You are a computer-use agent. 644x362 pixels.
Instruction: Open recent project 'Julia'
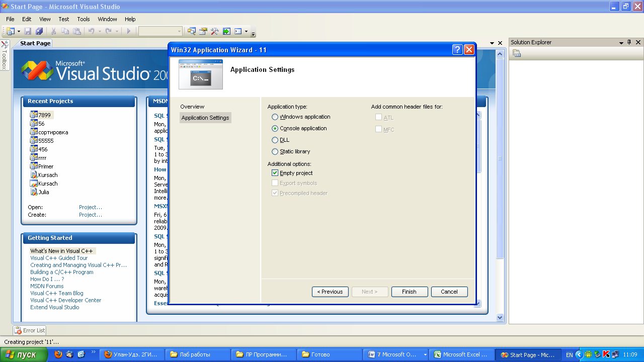point(44,192)
